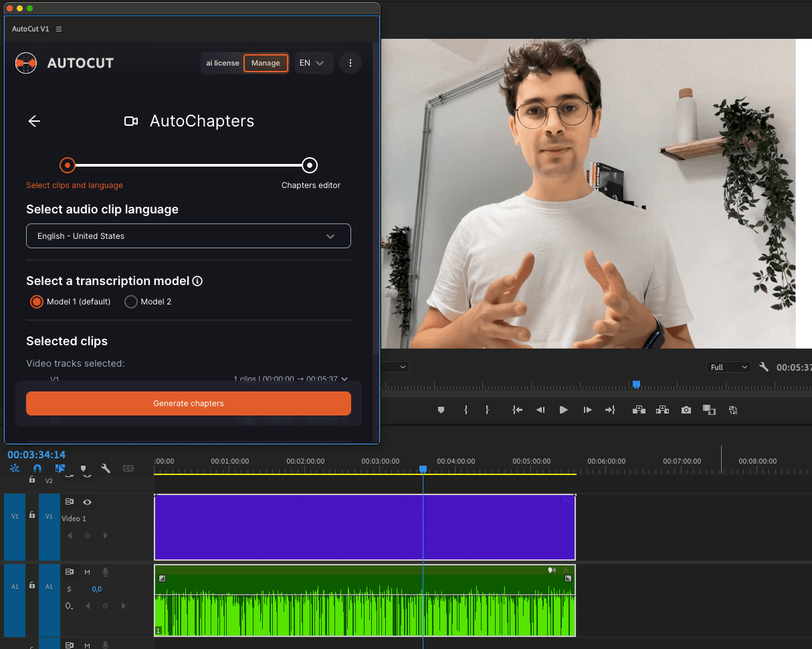Open the EN language dropdown
This screenshot has height=649, width=812.
tap(314, 63)
